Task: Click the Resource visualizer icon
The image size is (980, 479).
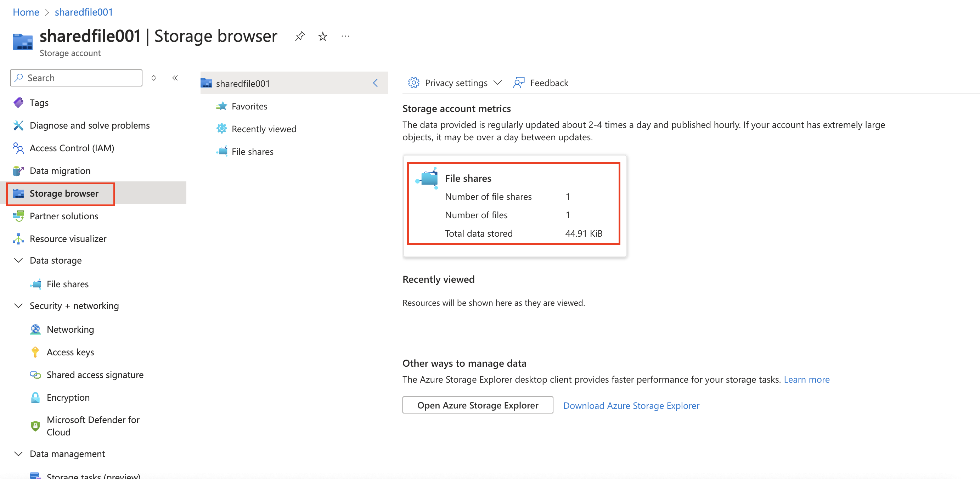Action: point(18,239)
